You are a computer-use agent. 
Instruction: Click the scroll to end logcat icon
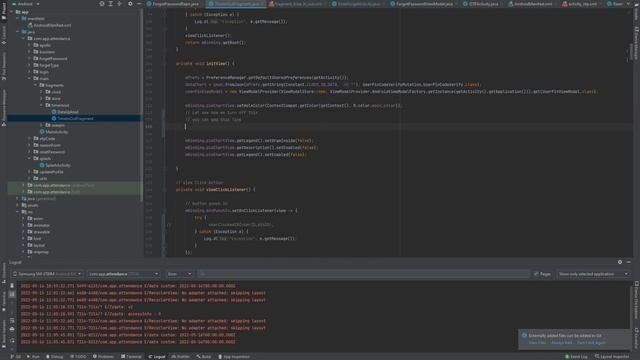pyautogui.click(x=12, y=294)
